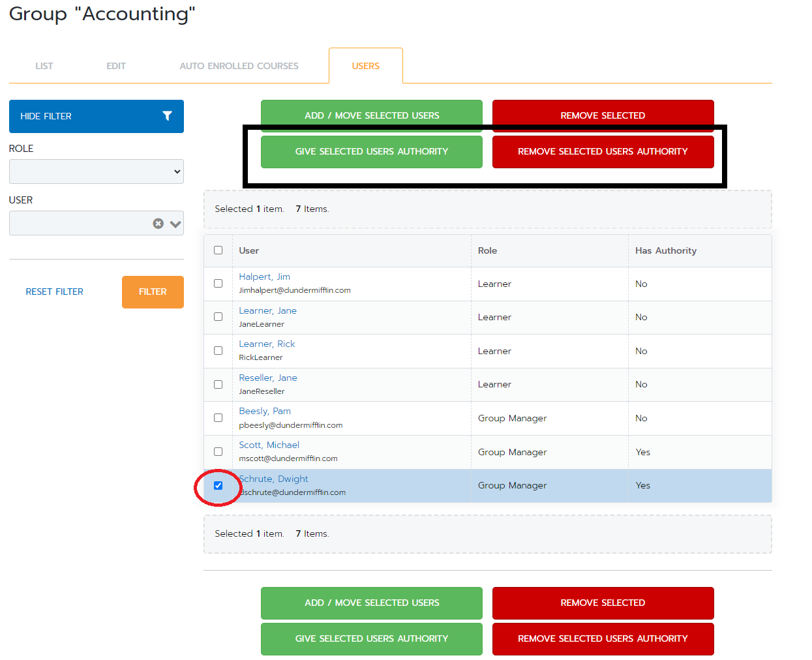Check Michael Scott's row checkbox
812x660 pixels.
tap(218, 451)
